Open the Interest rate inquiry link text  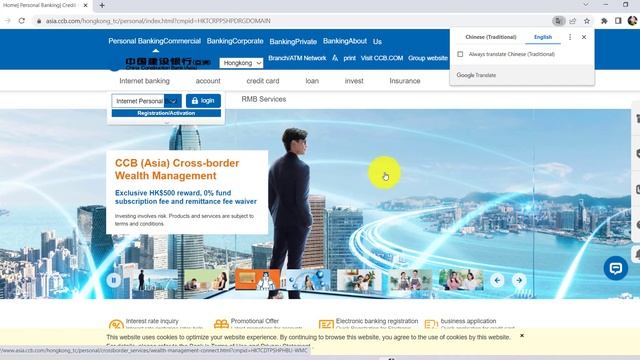152,321
